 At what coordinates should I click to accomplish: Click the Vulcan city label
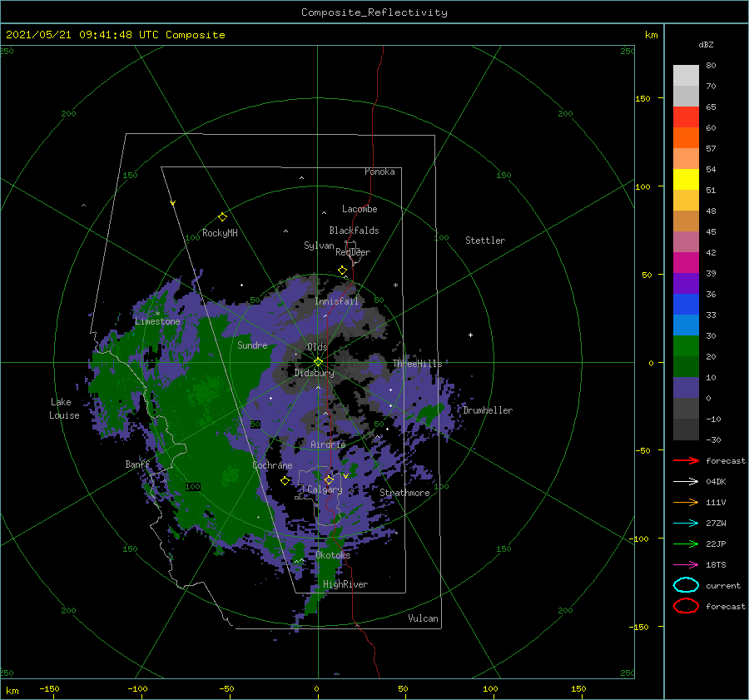pos(424,618)
